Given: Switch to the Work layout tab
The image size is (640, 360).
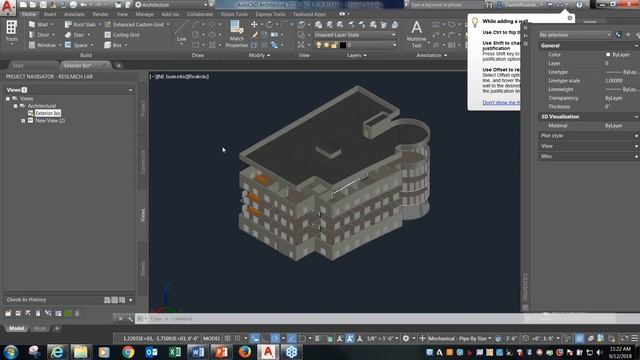Looking at the screenshot, I should point(40,329).
